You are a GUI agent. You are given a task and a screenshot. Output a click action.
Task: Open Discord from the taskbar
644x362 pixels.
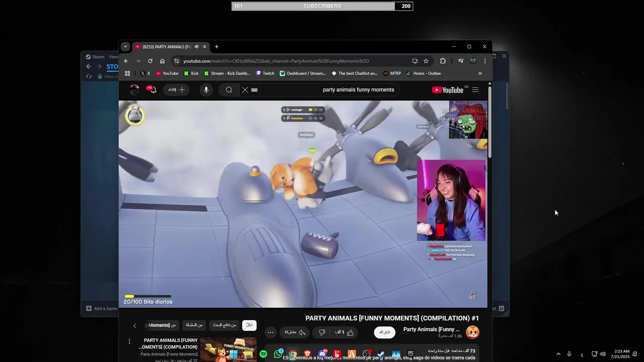323,354
